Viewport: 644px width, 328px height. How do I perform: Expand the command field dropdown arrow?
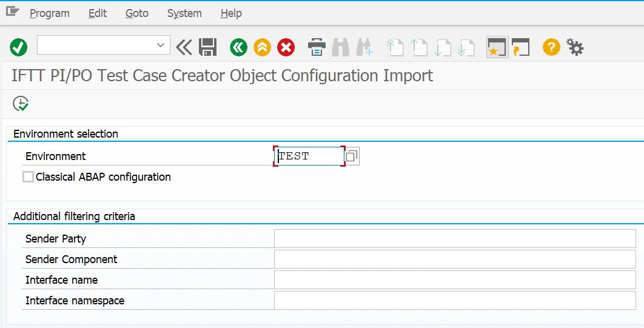161,45
